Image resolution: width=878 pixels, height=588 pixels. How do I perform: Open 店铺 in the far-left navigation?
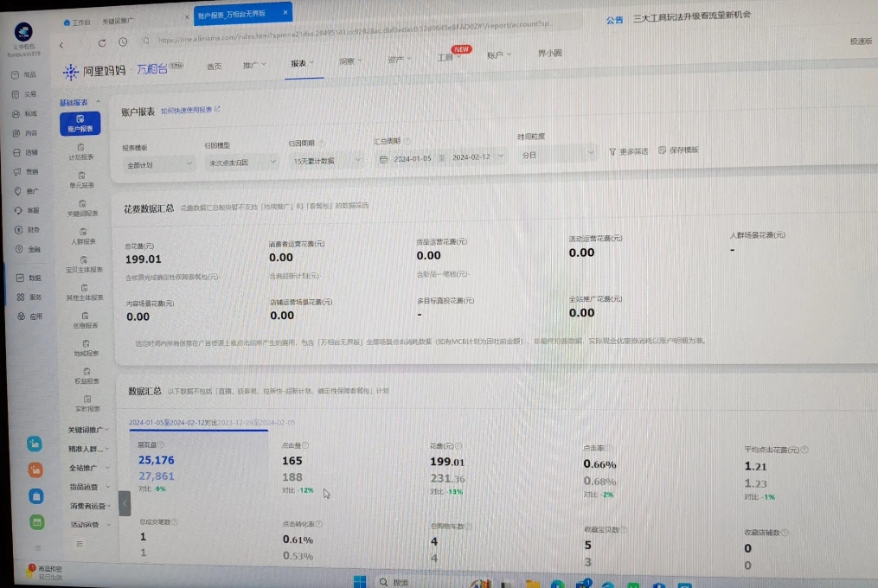coord(25,152)
